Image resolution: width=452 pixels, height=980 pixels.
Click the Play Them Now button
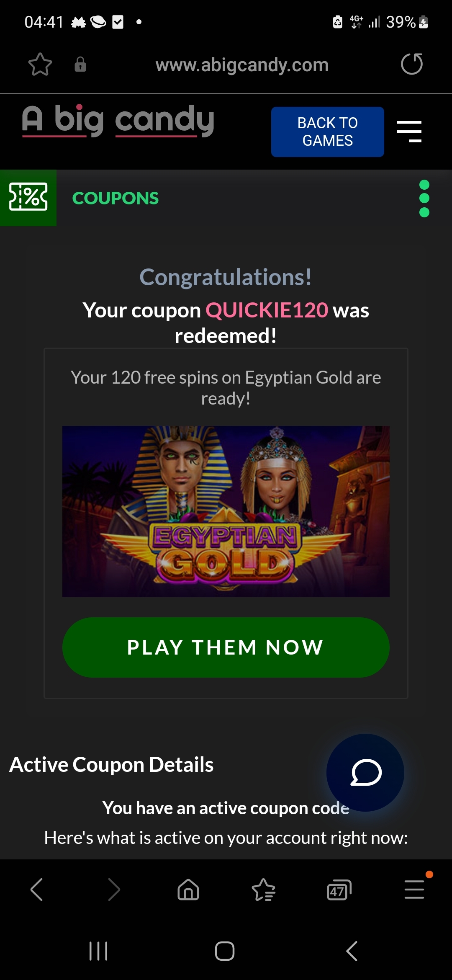tap(226, 647)
